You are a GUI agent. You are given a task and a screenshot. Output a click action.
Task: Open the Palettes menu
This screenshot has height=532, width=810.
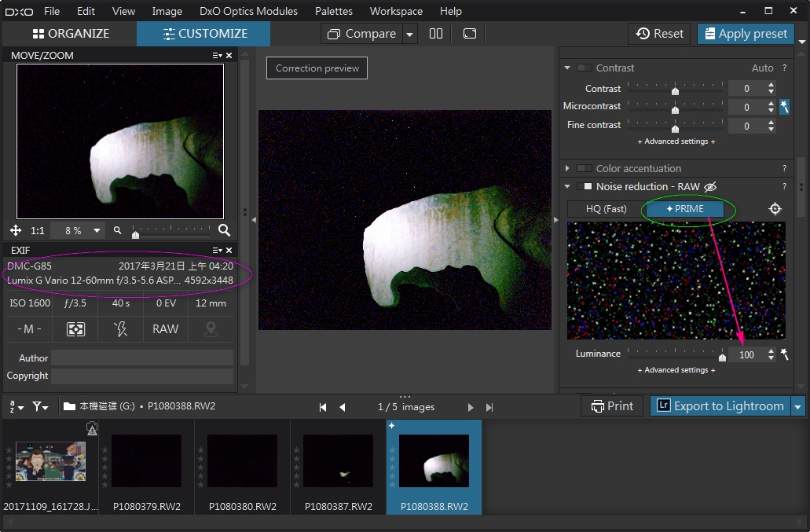point(334,11)
